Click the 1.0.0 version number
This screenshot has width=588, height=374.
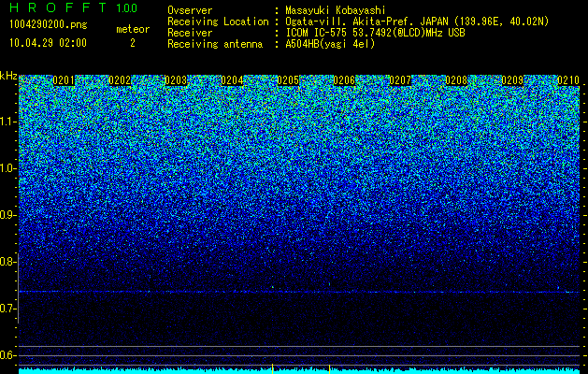[x=127, y=7]
